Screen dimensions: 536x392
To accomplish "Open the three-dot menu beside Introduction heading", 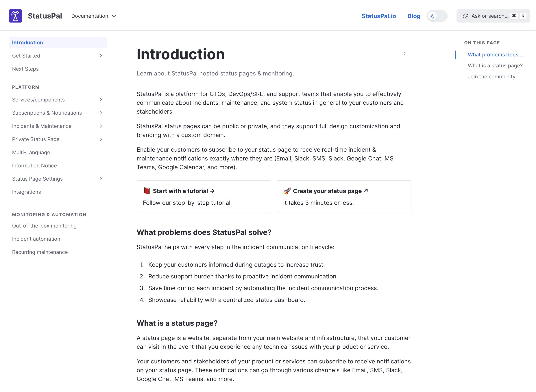I will [405, 54].
